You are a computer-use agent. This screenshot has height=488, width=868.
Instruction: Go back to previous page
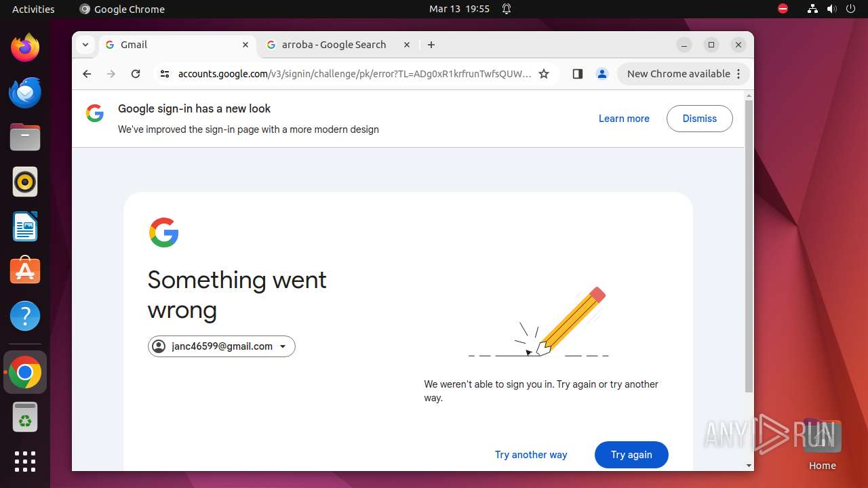87,74
